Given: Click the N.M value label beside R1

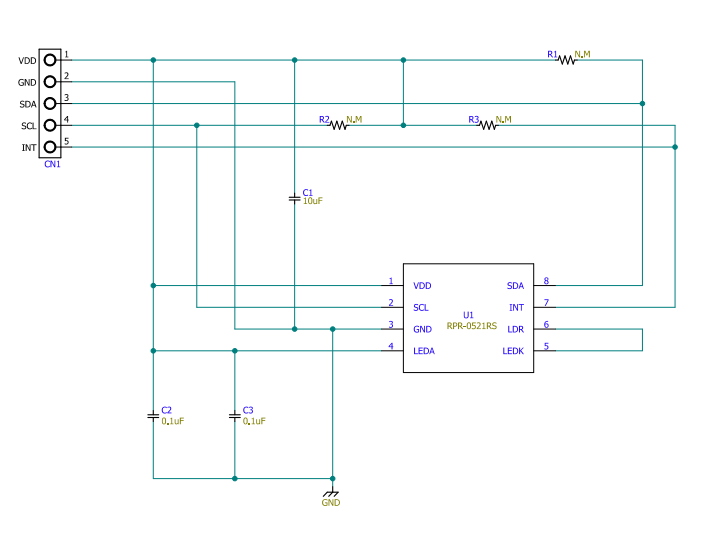Looking at the screenshot, I should click(582, 54).
